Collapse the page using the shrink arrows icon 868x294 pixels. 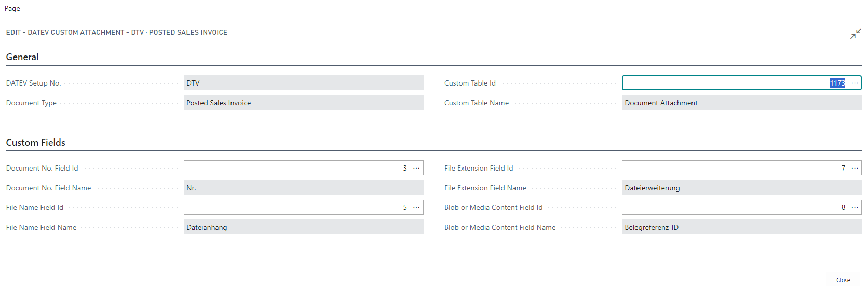(856, 34)
